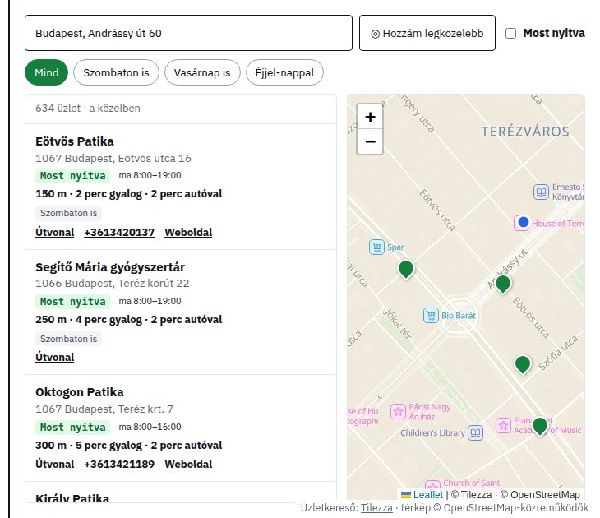
Task: Enable the Most nyitva checkbox
Action: point(510,34)
